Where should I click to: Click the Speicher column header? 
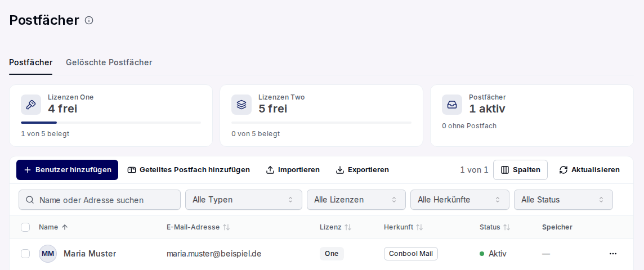[557, 227]
